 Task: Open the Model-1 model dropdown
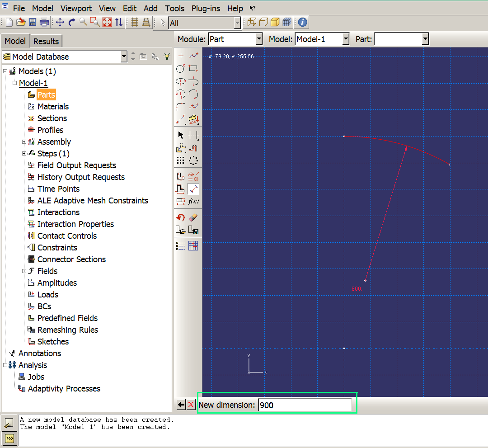click(346, 39)
